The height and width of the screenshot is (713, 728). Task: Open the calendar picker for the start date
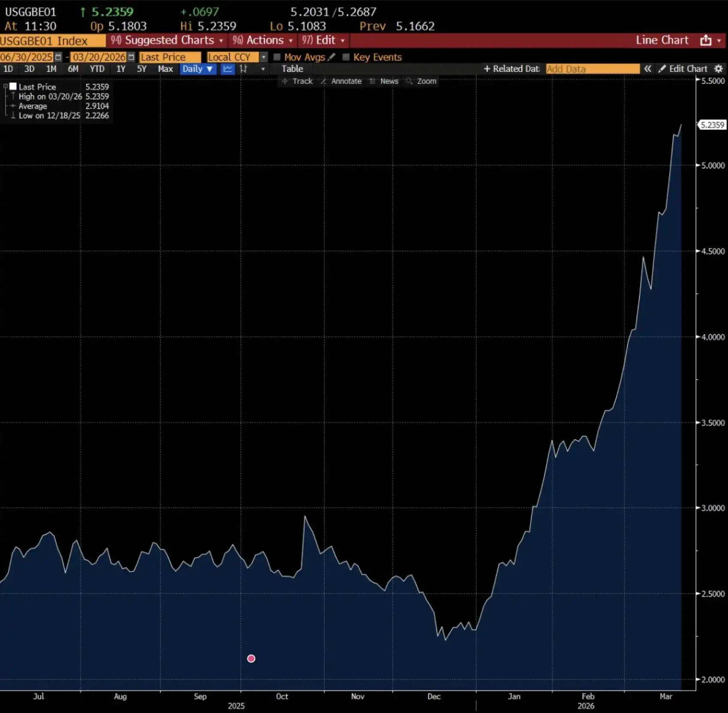coord(58,57)
